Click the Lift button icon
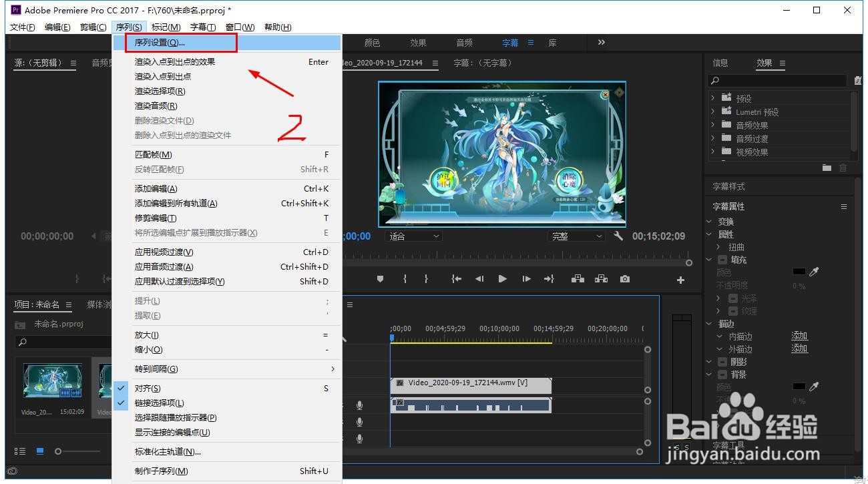The height and width of the screenshot is (484, 868). tap(578, 279)
